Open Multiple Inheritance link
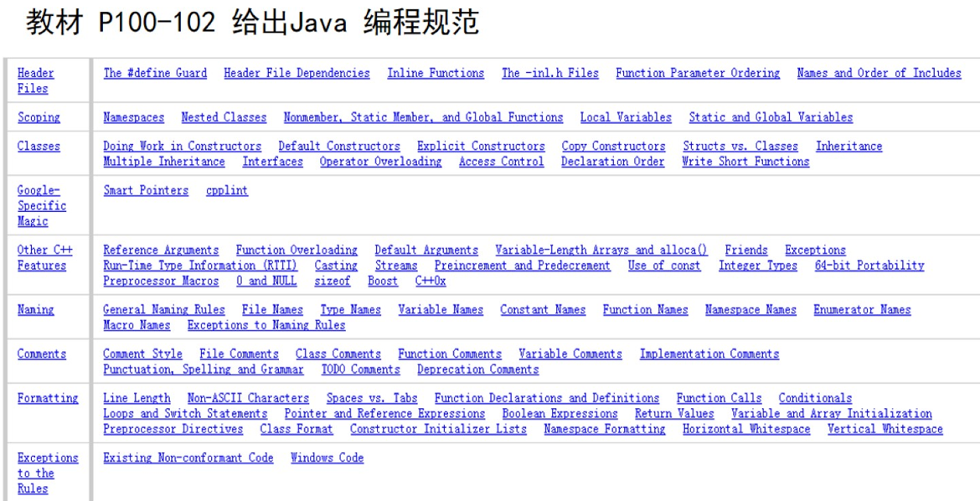Viewport: 980px width, 501px height. [x=164, y=162]
